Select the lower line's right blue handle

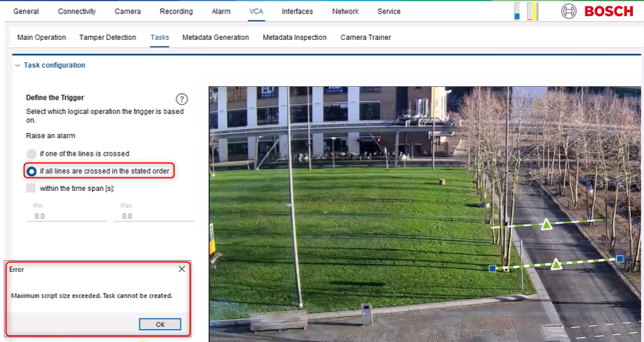[620, 258]
